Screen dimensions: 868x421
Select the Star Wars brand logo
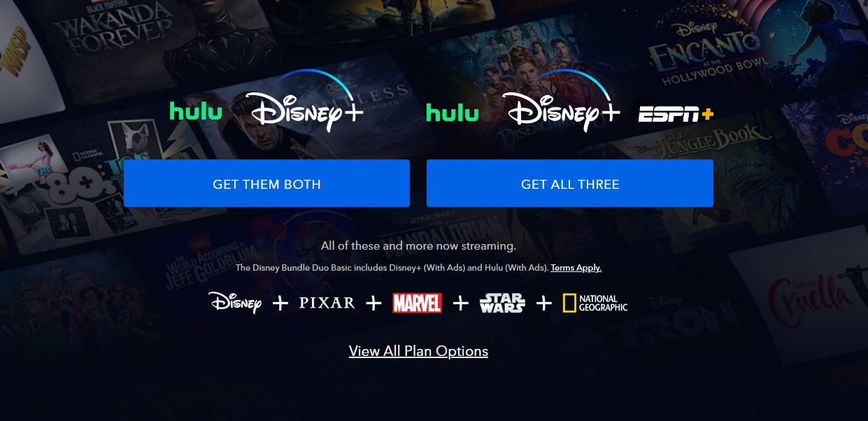pos(502,303)
